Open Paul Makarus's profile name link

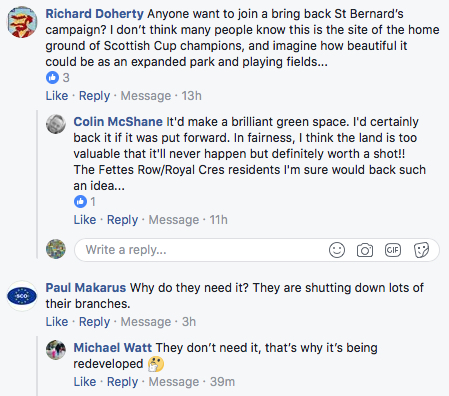[x=86, y=288]
